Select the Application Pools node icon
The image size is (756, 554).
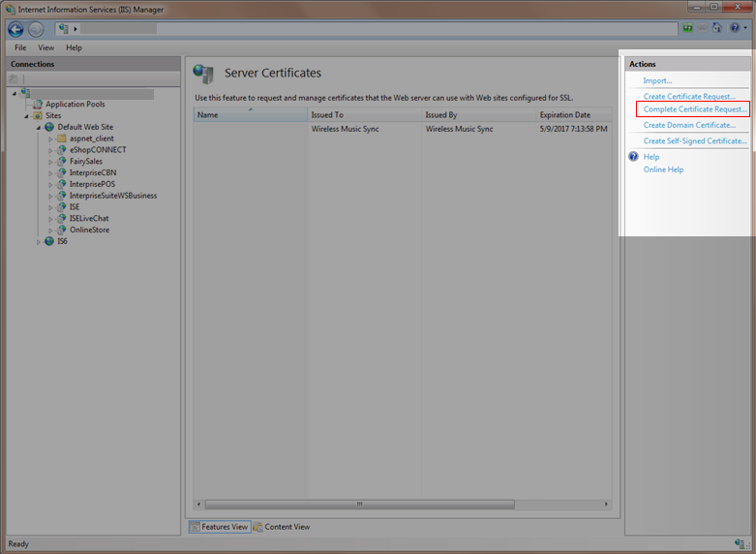coord(38,104)
